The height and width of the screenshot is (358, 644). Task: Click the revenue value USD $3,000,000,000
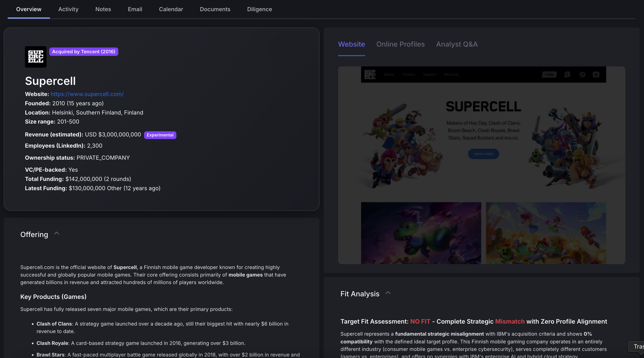tap(113, 135)
